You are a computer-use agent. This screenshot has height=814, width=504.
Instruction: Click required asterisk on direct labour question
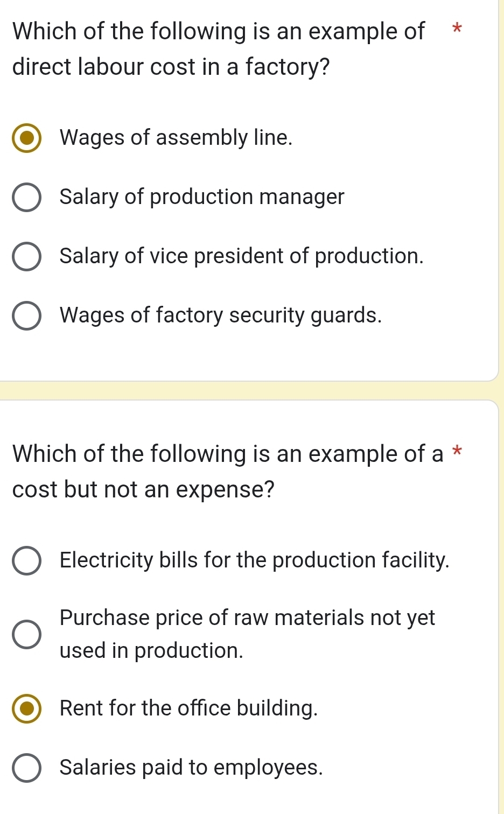point(457,29)
